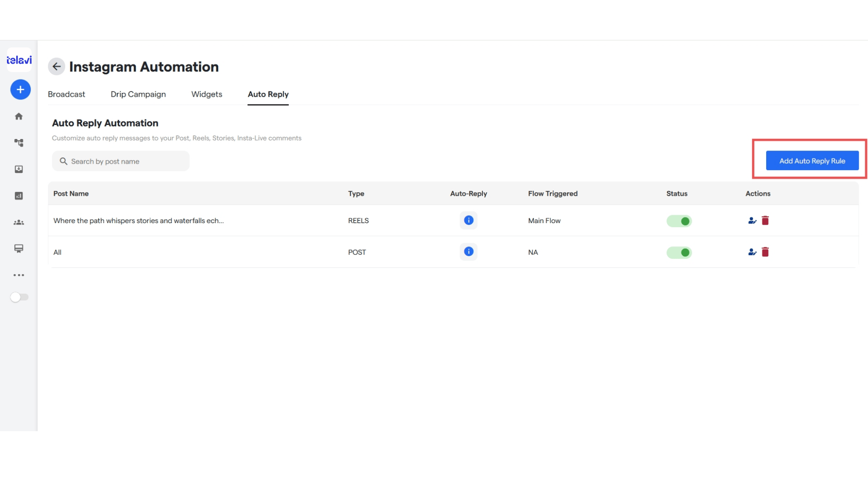Open the inbox download icon in sidebar

point(19,169)
